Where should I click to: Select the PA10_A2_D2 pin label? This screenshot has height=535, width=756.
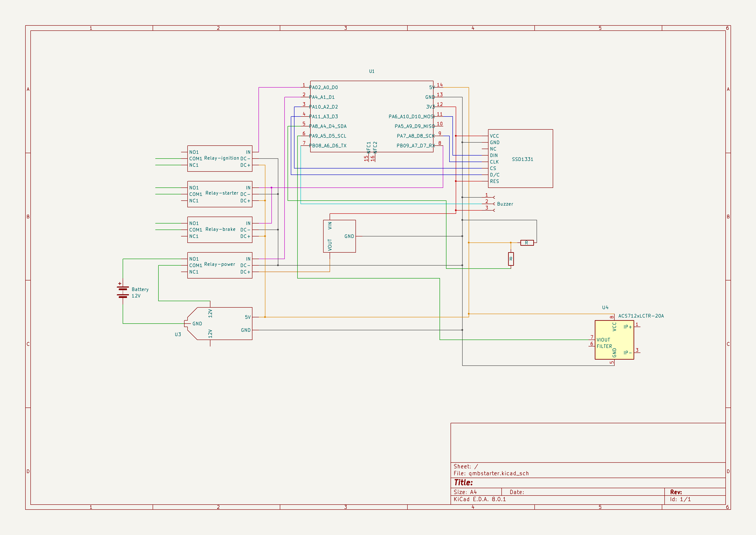click(323, 107)
